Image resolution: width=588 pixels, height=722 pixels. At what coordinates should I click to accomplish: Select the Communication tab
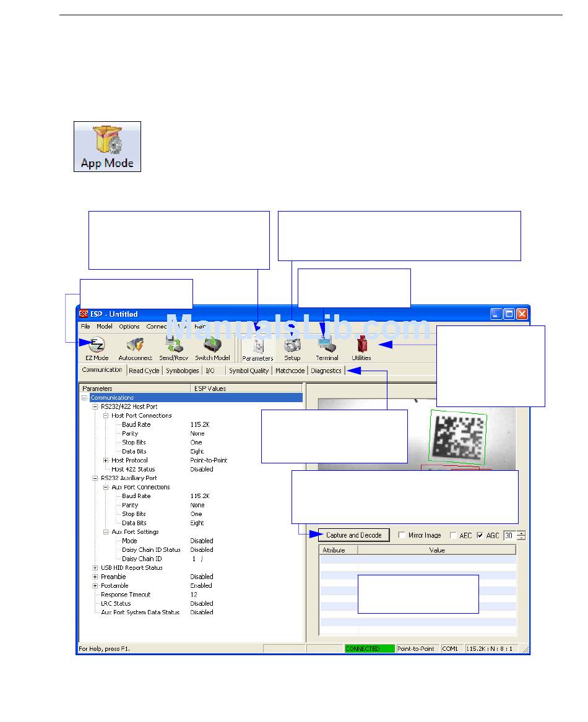click(102, 370)
